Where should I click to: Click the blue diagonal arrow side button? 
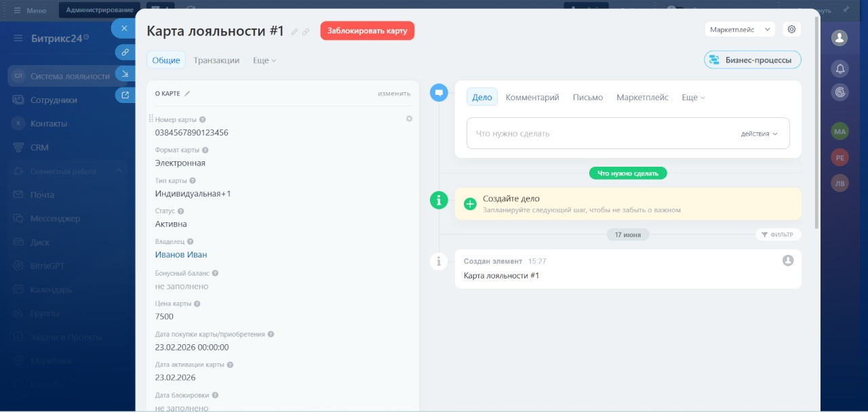[125, 73]
